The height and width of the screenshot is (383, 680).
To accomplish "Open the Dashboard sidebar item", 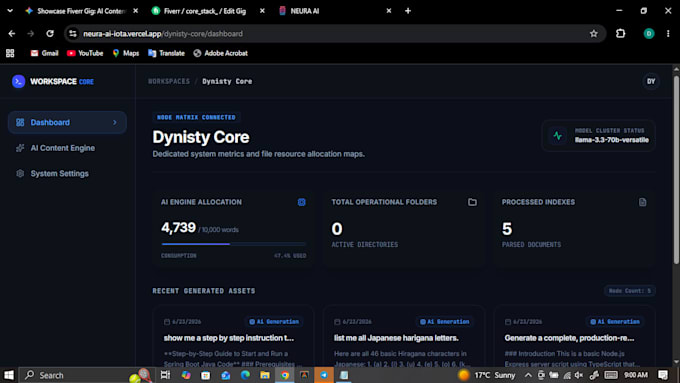I will (x=67, y=122).
